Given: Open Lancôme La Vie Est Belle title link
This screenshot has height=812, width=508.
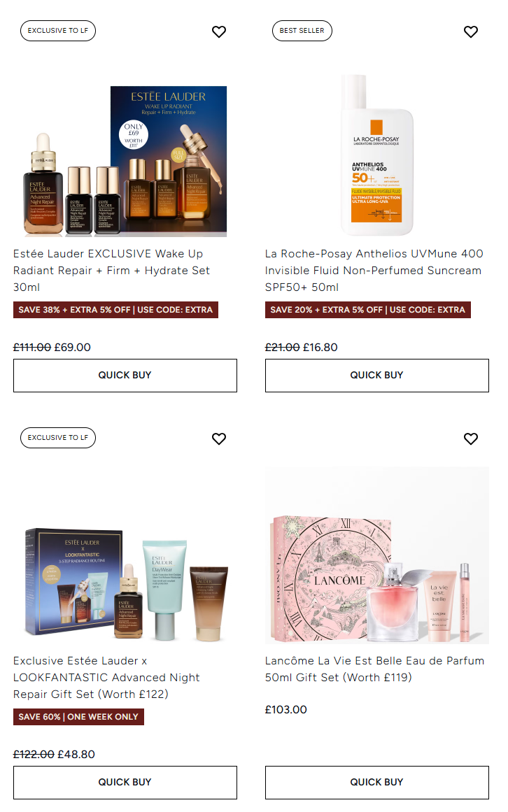Looking at the screenshot, I should click(374, 669).
